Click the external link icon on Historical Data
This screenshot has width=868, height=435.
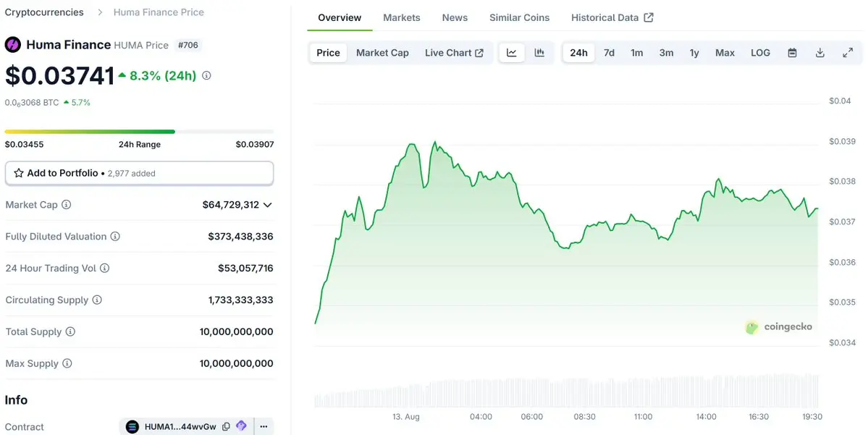pyautogui.click(x=649, y=17)
